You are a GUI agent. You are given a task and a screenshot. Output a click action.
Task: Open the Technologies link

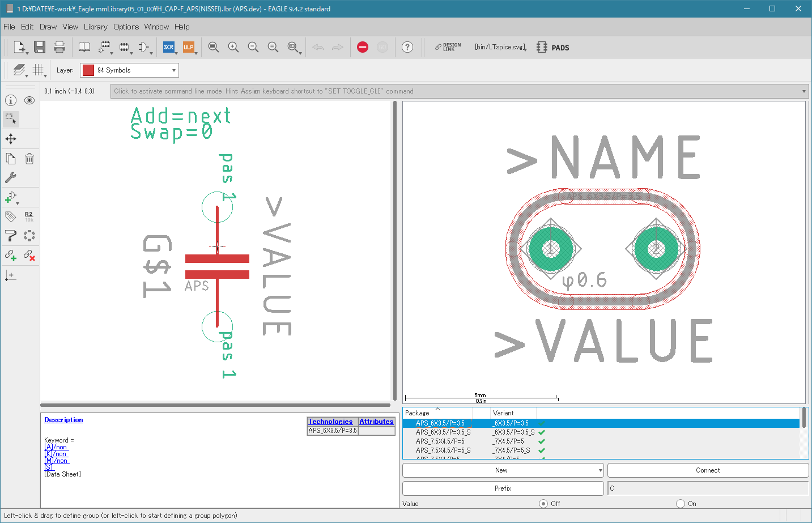(x=330, y=422)
